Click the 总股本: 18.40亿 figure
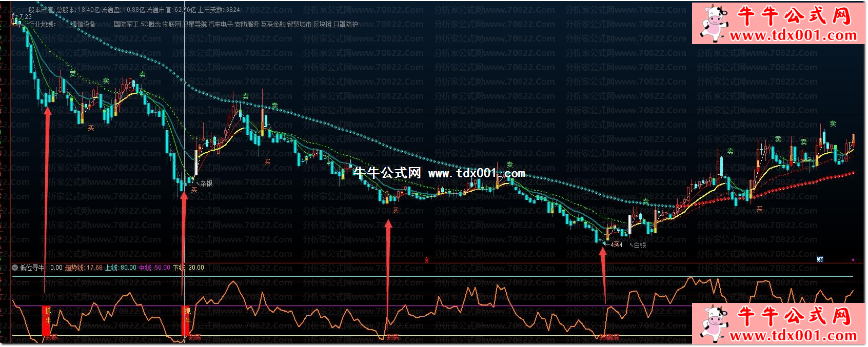Screen dimensions: 868x347 pyautogui.click(x=78, y=10)
